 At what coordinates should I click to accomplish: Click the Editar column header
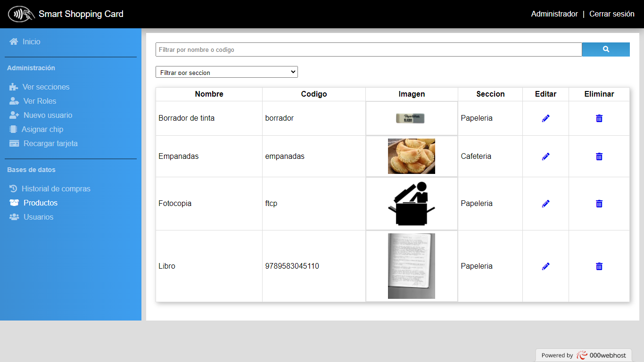(x=546, y=94)
